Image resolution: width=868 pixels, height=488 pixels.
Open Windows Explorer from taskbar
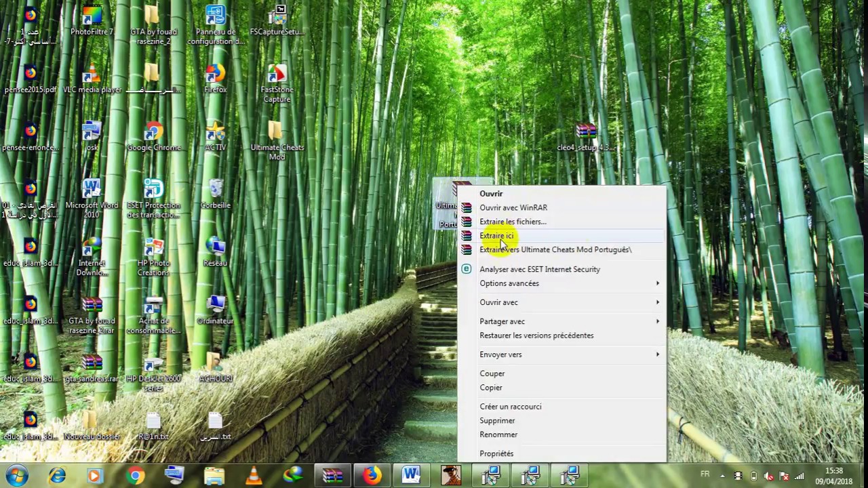coord(214,476)
